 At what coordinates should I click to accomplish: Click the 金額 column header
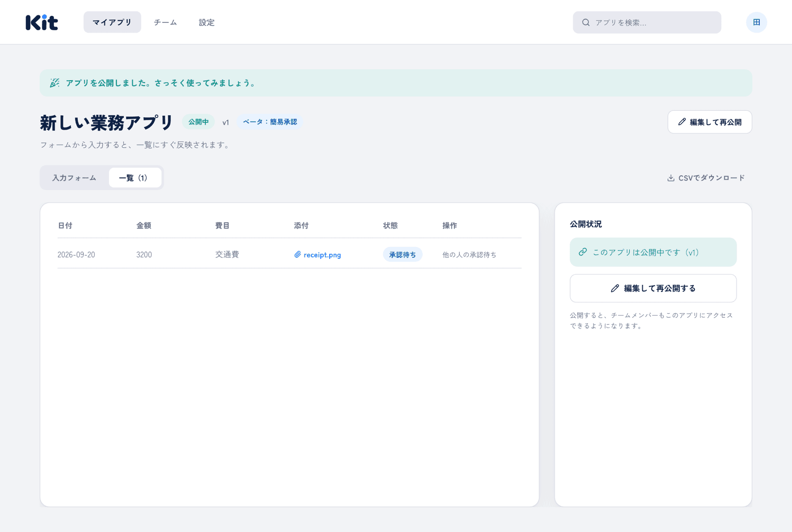click(x=144, y=225)
